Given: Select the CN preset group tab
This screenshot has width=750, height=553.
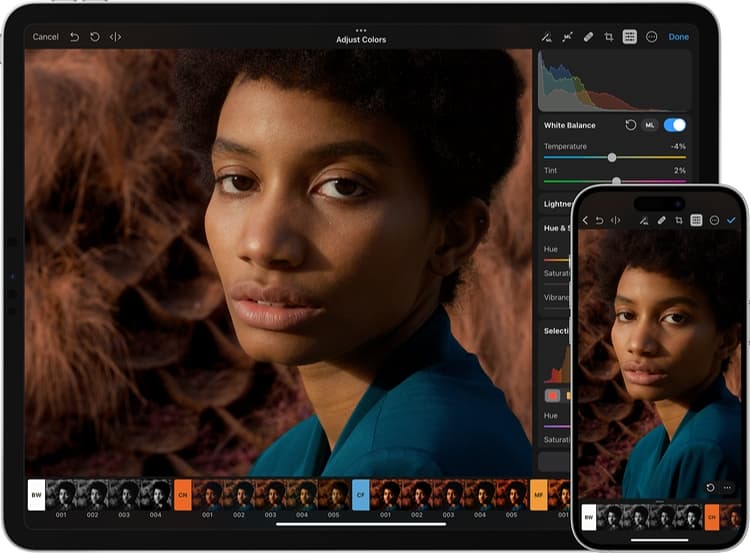Looking at the screenshot, I should point(182,494).
